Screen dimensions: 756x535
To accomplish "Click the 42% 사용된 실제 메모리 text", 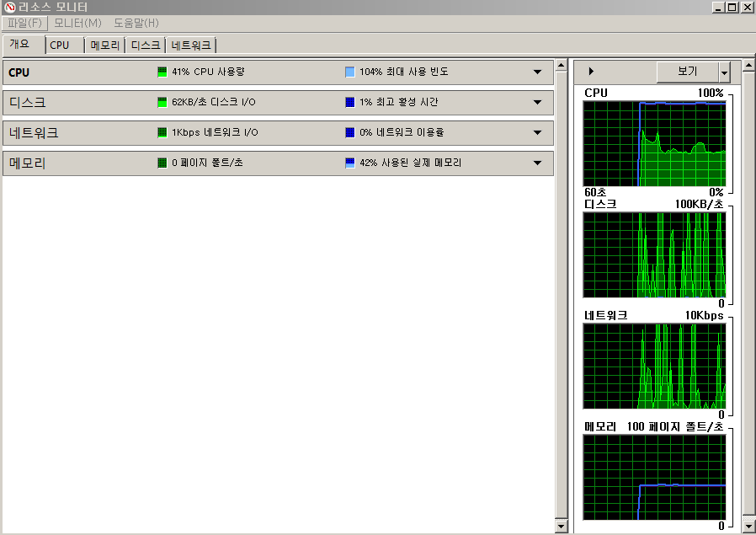I will click(410, 163).
